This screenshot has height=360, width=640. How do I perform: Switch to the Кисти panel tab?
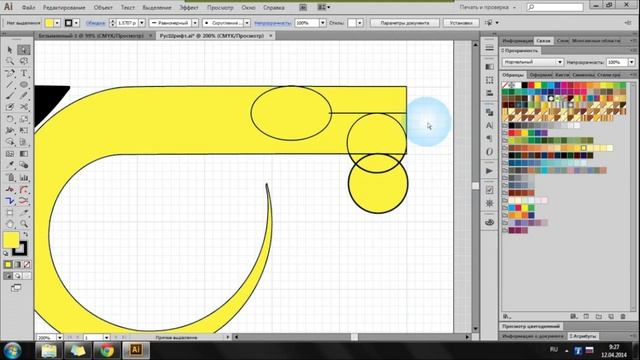click(562, 75)
